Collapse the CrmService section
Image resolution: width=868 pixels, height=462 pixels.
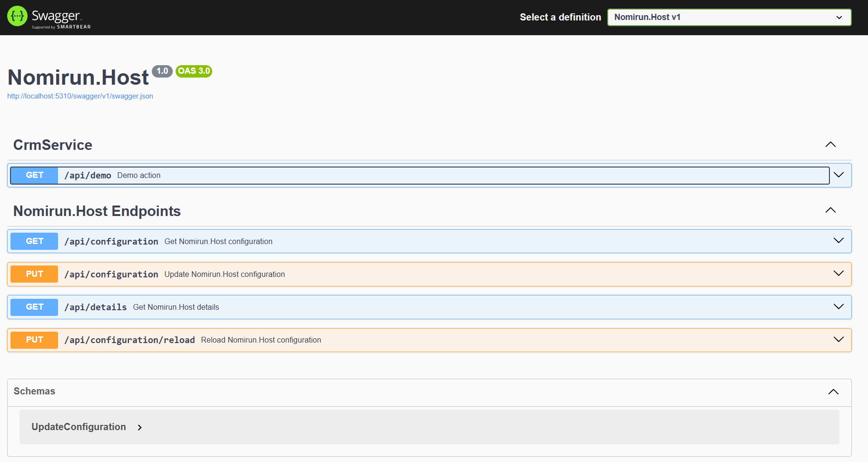pos(830,145)
